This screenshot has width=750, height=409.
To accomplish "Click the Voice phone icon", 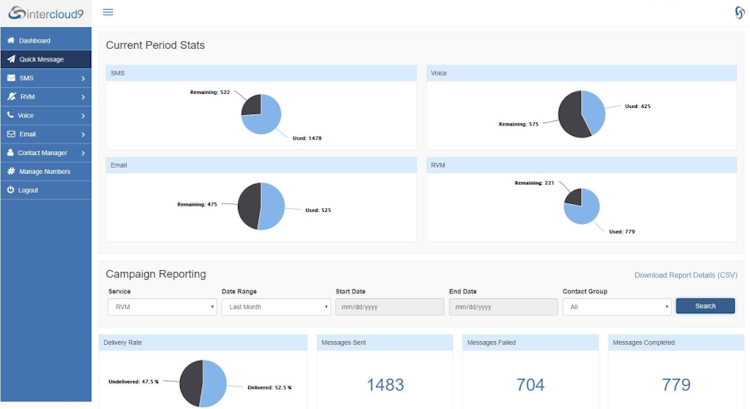I will click(x=10, y=115).
